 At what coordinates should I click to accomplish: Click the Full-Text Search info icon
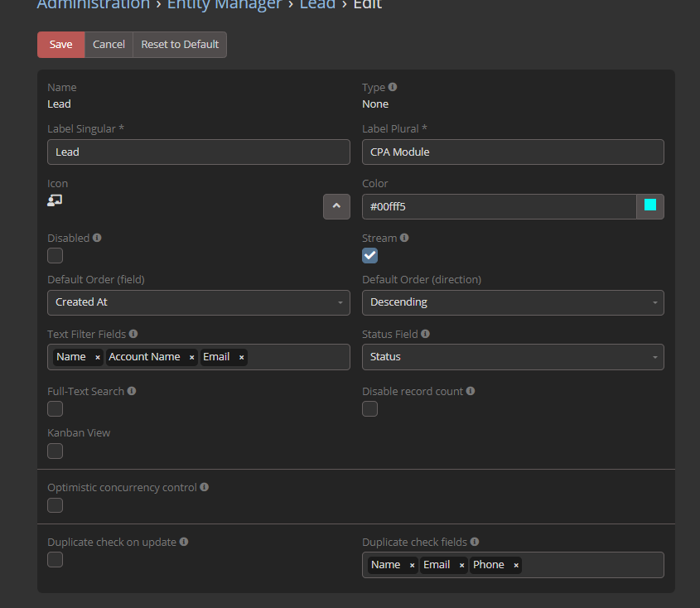[x=131, y=391]
